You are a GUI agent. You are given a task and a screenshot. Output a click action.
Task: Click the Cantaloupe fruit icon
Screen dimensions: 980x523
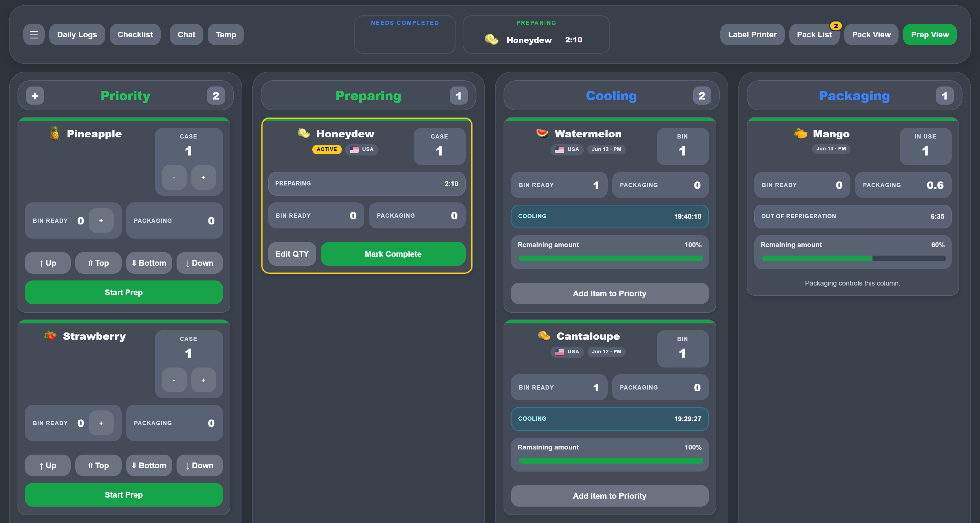(544, 336)
